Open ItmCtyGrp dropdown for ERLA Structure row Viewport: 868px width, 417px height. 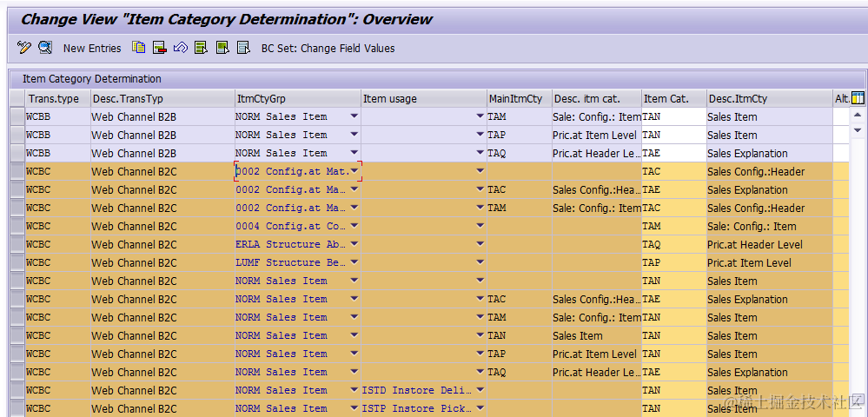tap(354, 244)
